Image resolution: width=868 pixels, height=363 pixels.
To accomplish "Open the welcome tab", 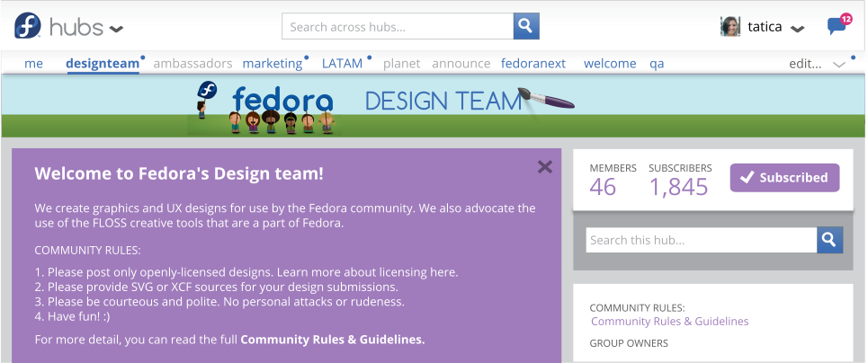I will point(610,64).
